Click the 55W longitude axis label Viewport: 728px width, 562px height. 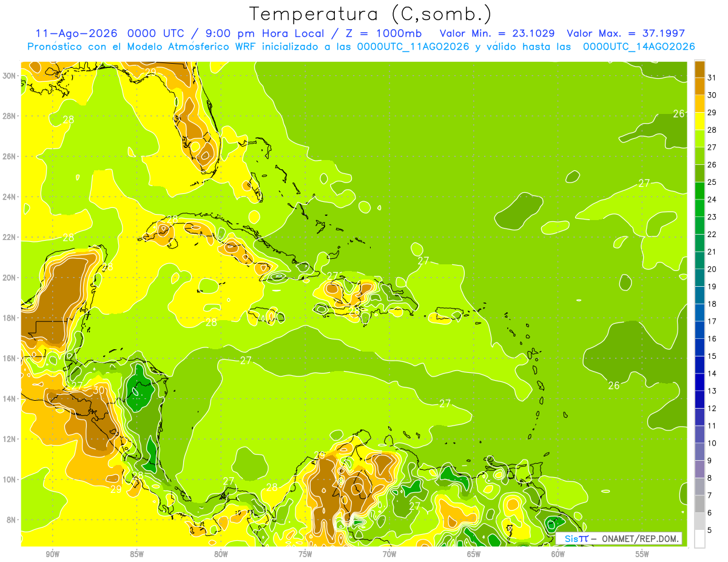point(642,554)
